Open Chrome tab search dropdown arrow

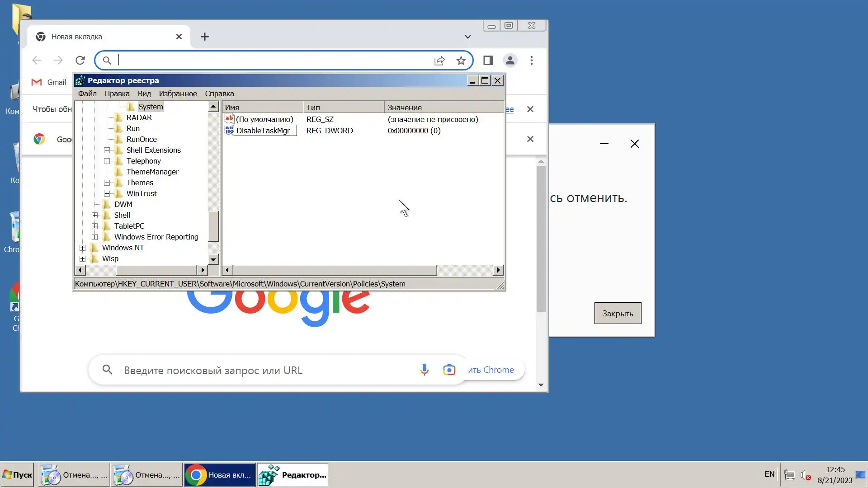[x=467, y=37]
